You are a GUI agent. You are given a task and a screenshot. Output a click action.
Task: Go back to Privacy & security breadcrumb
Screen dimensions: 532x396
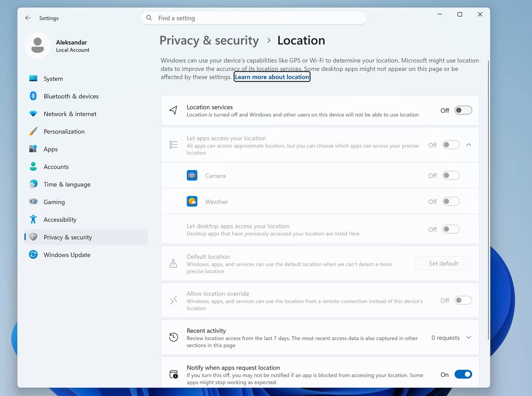tap(209, 40)
